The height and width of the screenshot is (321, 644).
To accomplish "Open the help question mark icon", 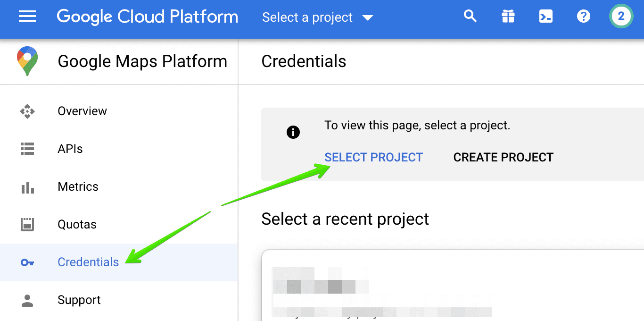I will tap(583, 17).
